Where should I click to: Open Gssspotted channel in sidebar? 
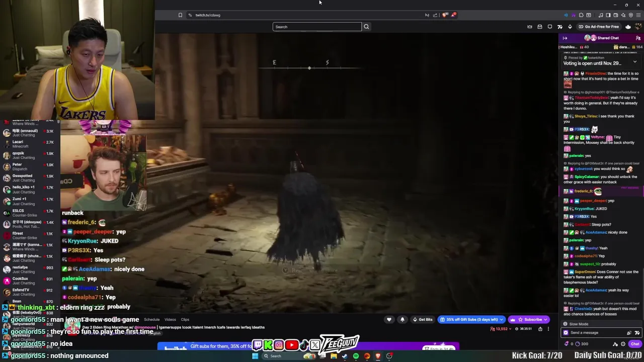point(30,178)
